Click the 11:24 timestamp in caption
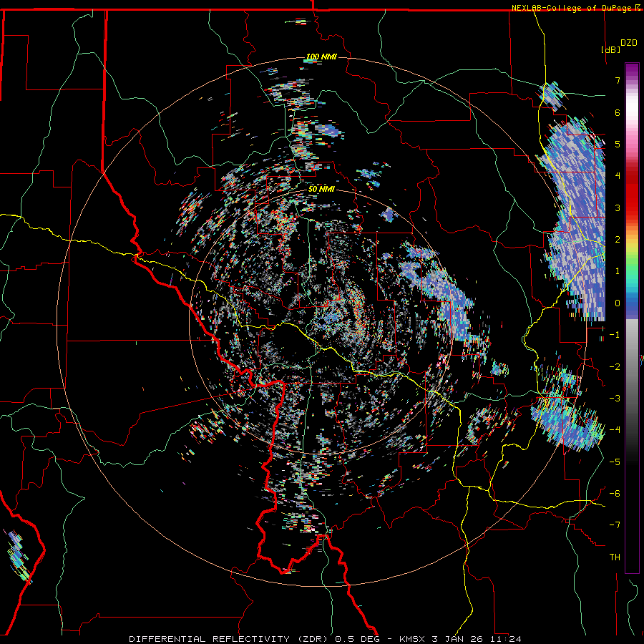 [507, 639]
